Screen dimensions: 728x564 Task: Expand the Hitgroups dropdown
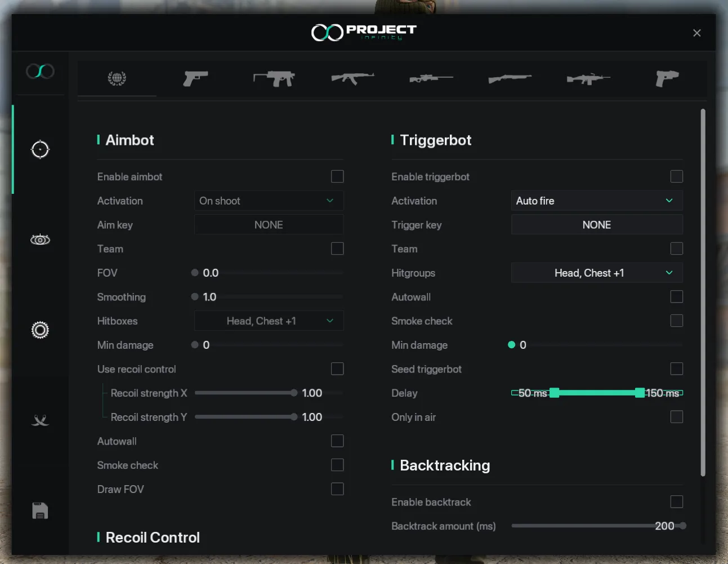point(597,273)
